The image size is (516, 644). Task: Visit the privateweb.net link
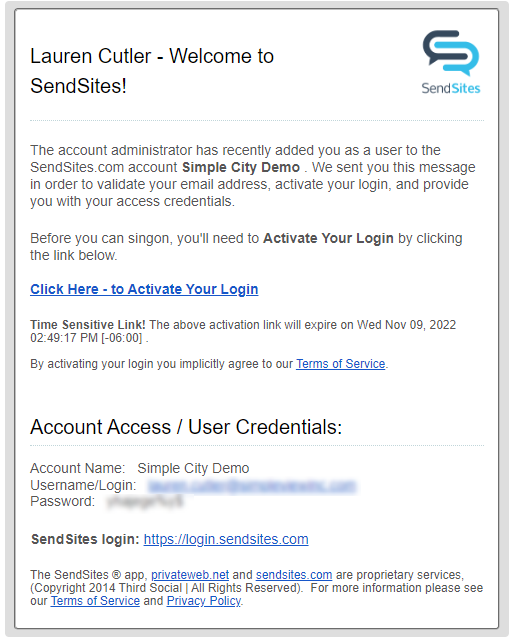190,575
